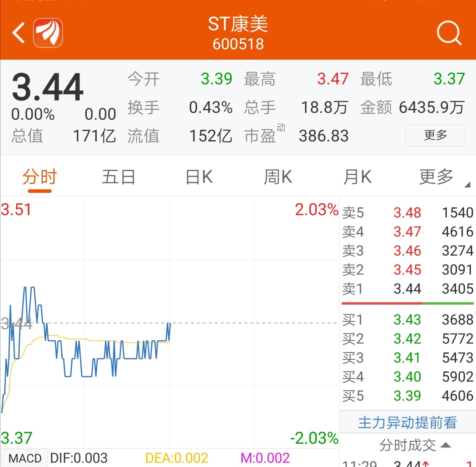The image size is (476, 467).
Task: Tap the stock code 600518
Action: pos(238,44)
